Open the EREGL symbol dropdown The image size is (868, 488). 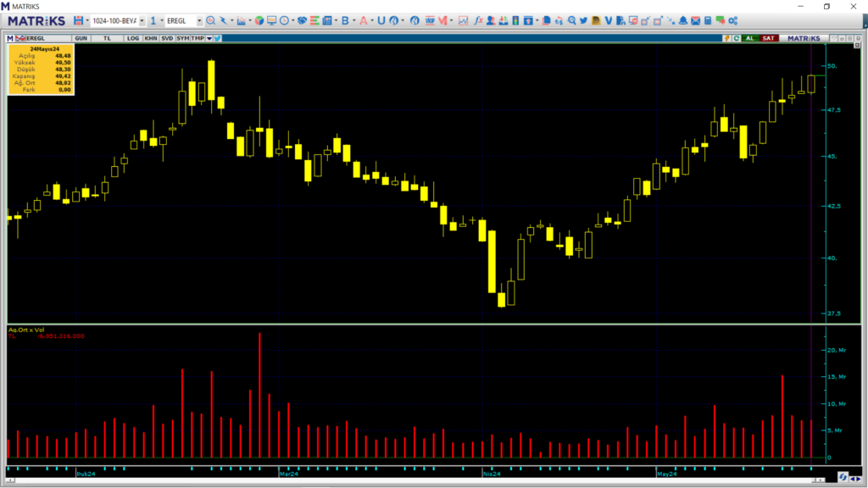pos(199,20)
